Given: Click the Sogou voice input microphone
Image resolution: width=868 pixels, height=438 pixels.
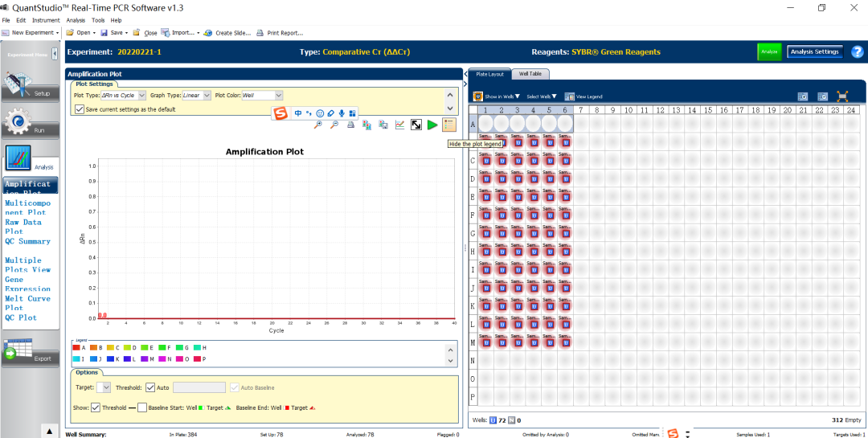Looking at the screenshot, I should [342, 113].
